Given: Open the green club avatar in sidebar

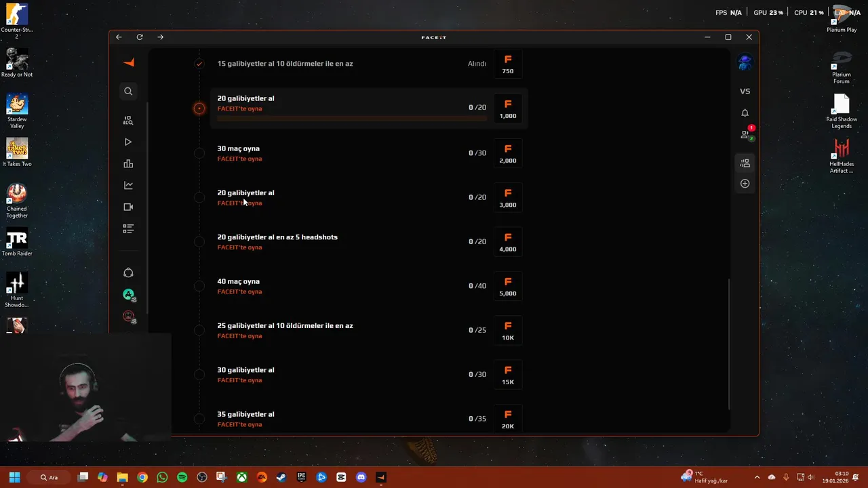Looking at the screenshot, I should (128, 294).
